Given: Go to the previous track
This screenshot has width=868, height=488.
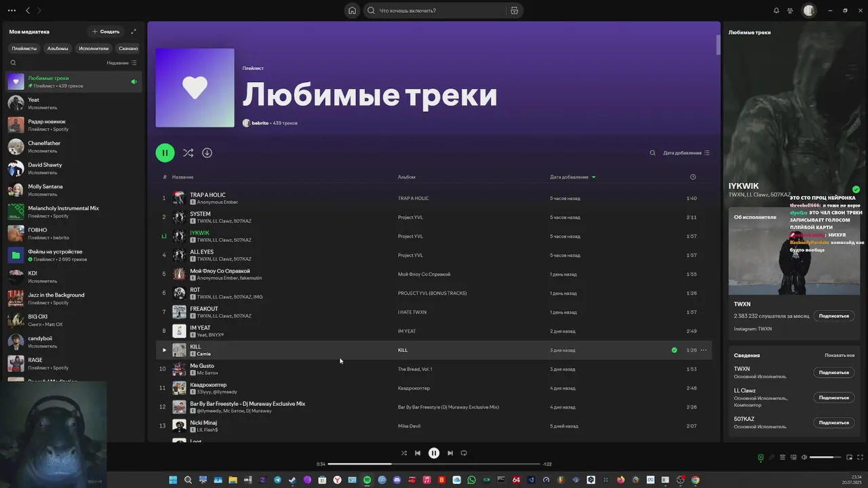Looking at the screenshot, I should coord(418,453).
